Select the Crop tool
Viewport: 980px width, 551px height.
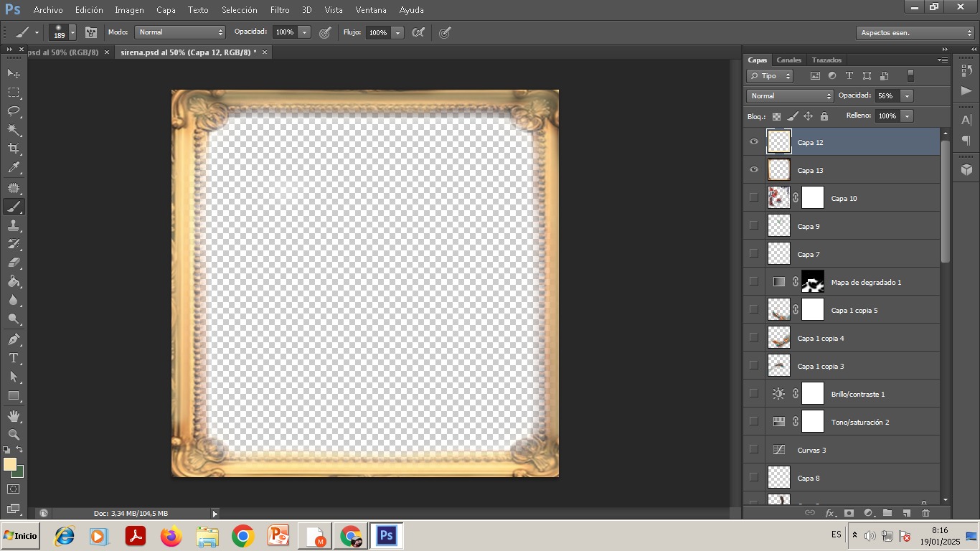14,149
